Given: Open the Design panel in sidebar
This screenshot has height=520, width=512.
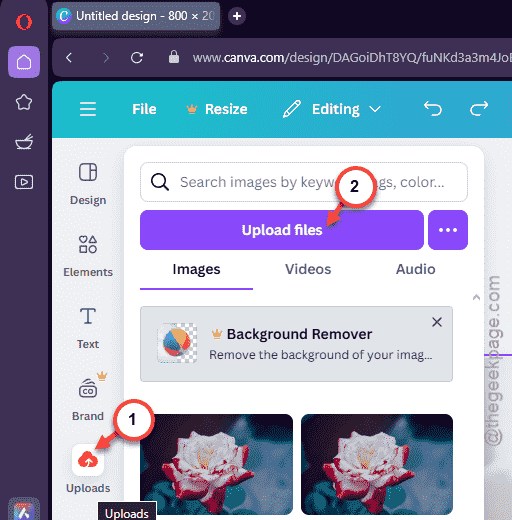Looking at the screenshot, I should click(x=88, y=183).
